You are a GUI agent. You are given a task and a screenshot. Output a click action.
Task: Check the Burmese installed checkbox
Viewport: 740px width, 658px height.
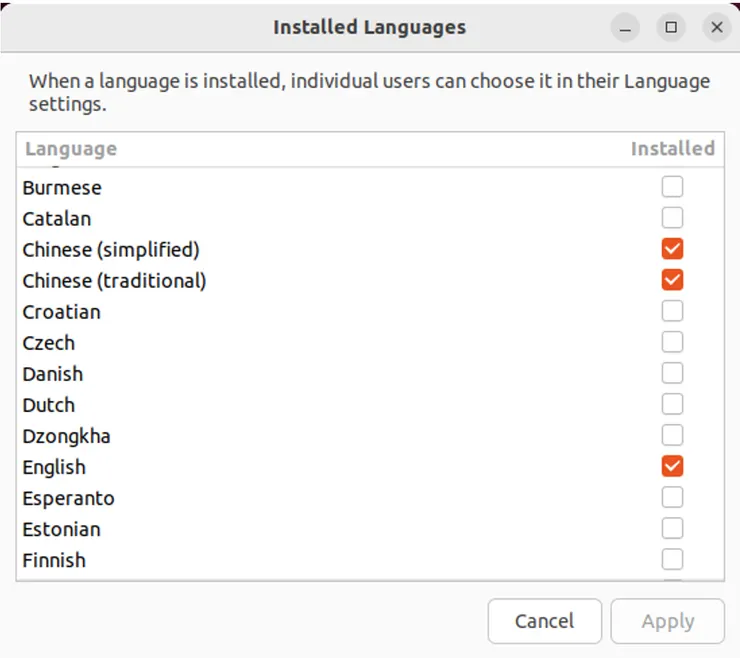[x=672, y=186]
